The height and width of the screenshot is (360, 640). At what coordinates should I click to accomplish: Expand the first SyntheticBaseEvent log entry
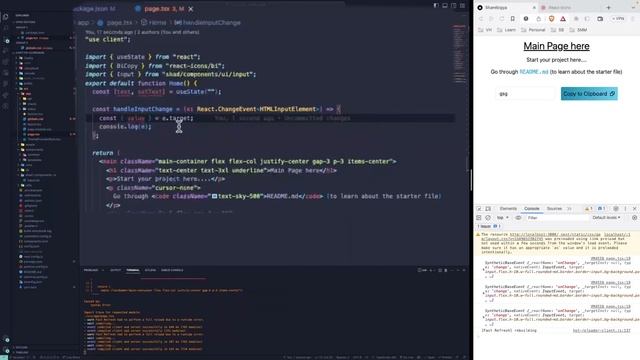pyautogui.click(x=484, y=270)
